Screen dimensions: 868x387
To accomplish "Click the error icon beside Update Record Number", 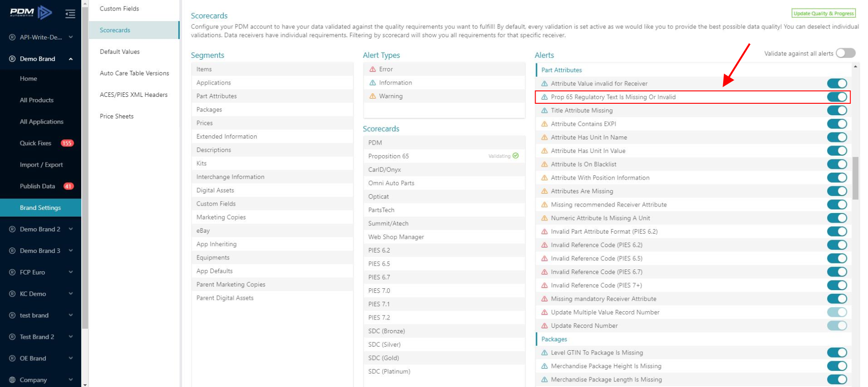I will point(545,325).
